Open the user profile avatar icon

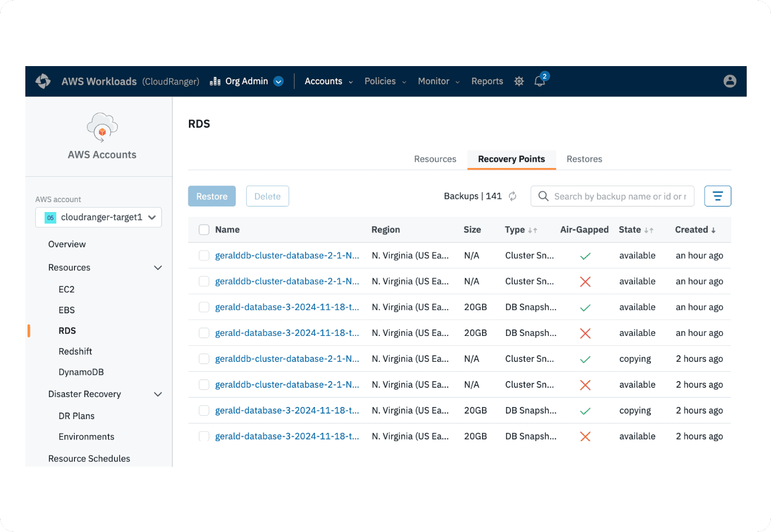pos(730,82)
